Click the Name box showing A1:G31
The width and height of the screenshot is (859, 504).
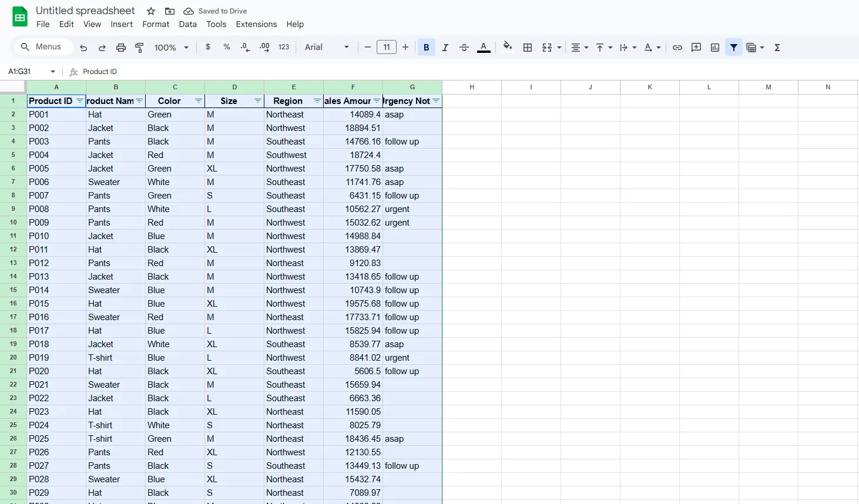(x=26, y=72)
